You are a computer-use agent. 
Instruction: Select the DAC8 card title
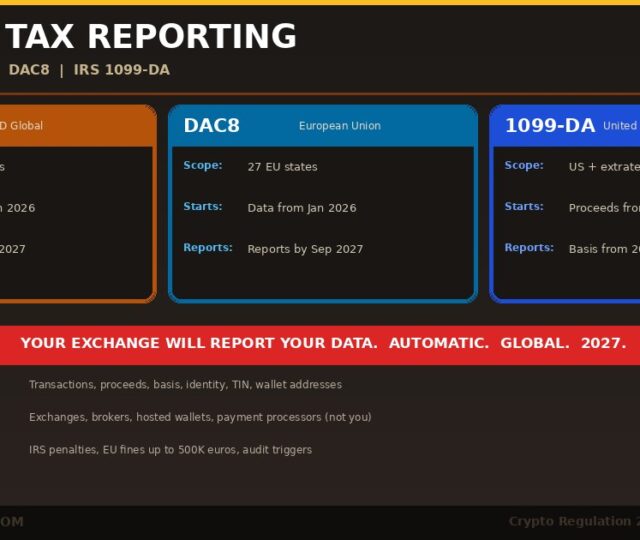pyautogui.click(x=211, y=125)
